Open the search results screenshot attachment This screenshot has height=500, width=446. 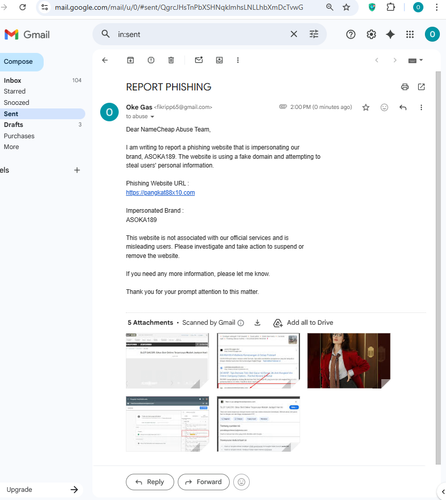click(258, 361)
